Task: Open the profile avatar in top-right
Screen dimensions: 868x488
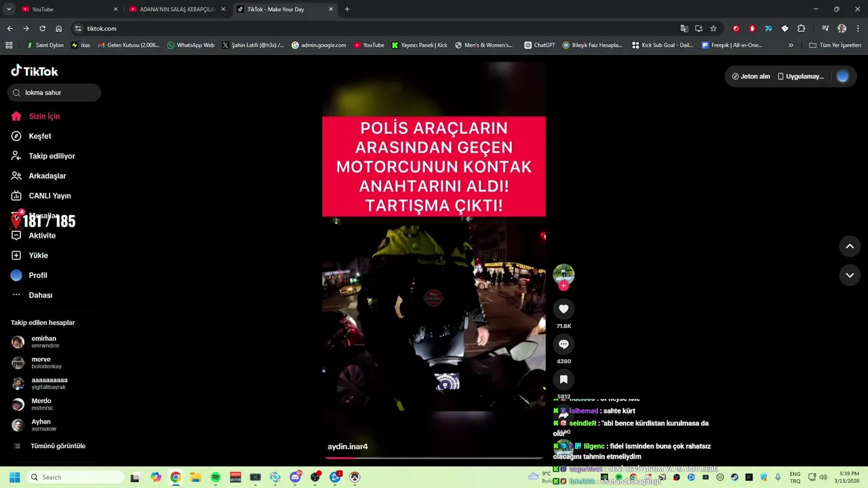Action: pyautogui.click(x=843, y=77)
